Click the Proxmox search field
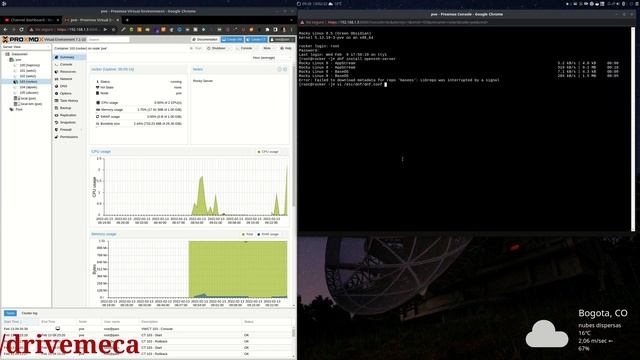640x360 pixels. [109, 40]
